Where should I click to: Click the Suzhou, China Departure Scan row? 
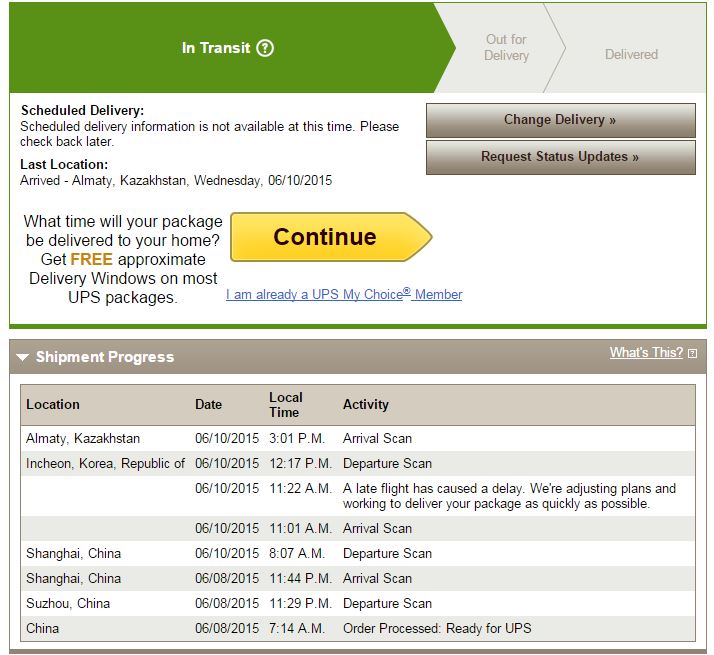tap(387, 603)
